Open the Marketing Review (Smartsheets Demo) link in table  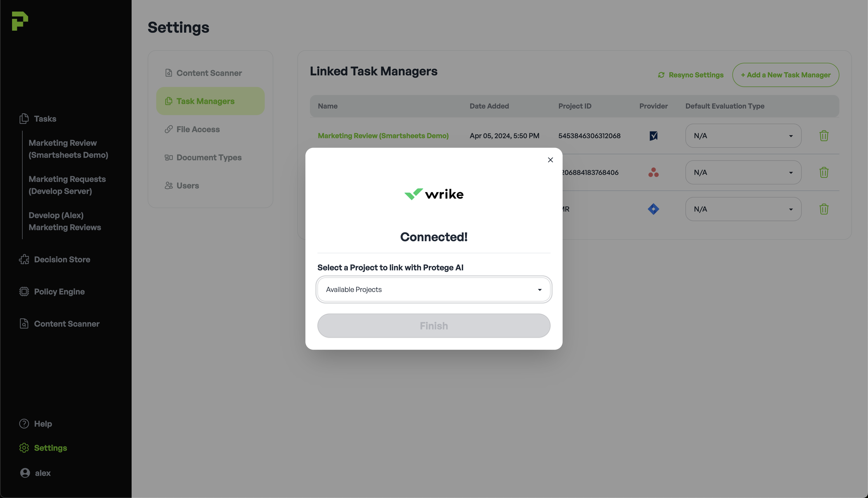click(383, 136)
